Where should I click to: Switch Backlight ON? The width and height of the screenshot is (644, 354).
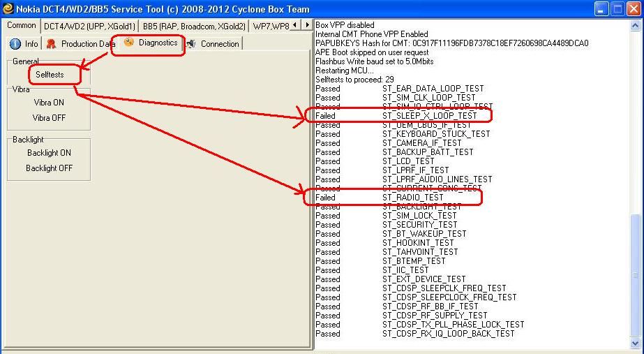(x=49, y=152)
